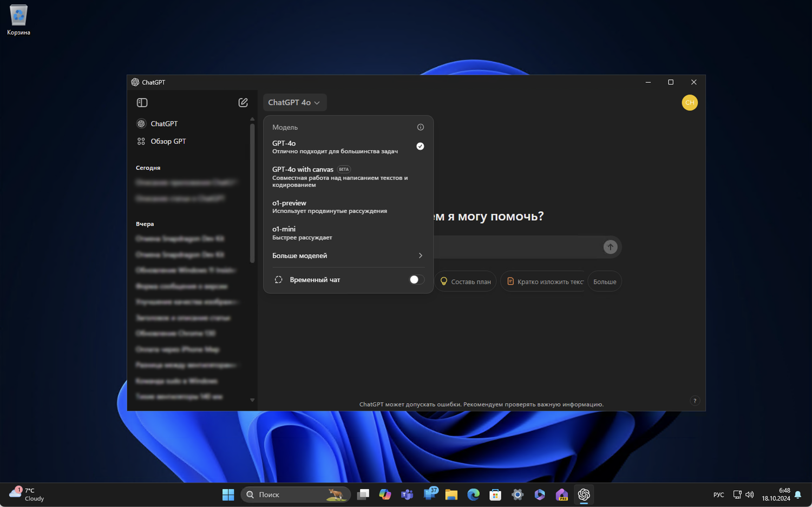Viewport: 812px width, 507px height.
Task: Show more suggestions with Больше
Action: 605,281
